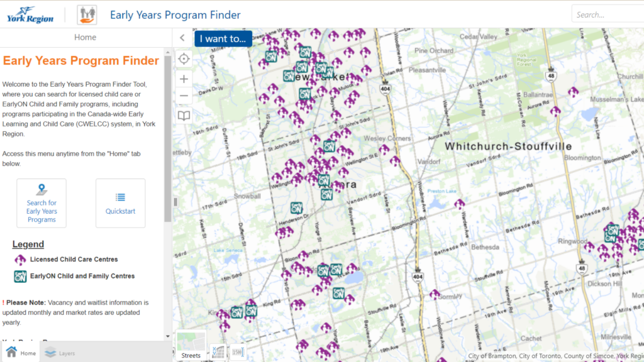
Task: Switch to the Layers tab
Action: (x=59, y=353)
